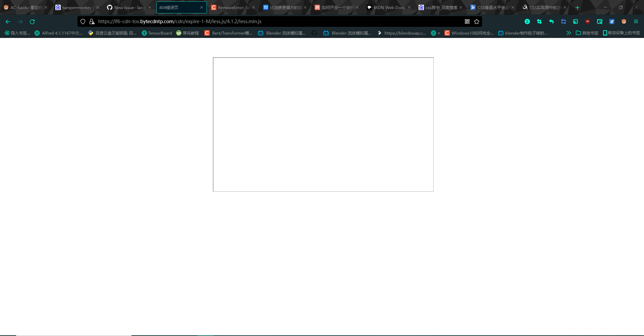Viewport: 644px width, 336px height.
Task: Click the screenshot crop extension icon
Action: pyautogui.click(x=539, y=21)
